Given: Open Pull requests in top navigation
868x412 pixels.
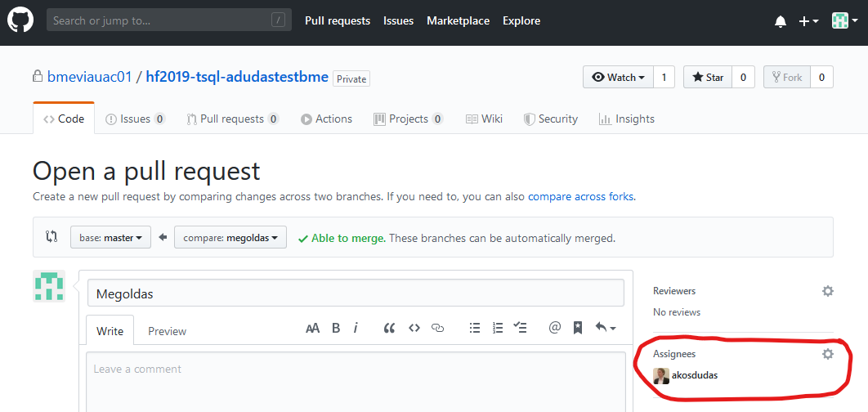Looking at the screenshot, I should click(337, 20).
